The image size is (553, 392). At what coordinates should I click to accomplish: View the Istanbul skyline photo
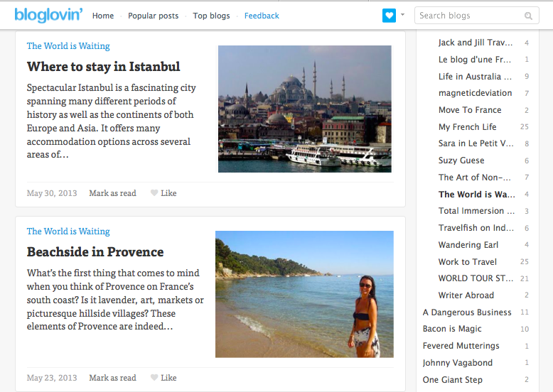304,109
